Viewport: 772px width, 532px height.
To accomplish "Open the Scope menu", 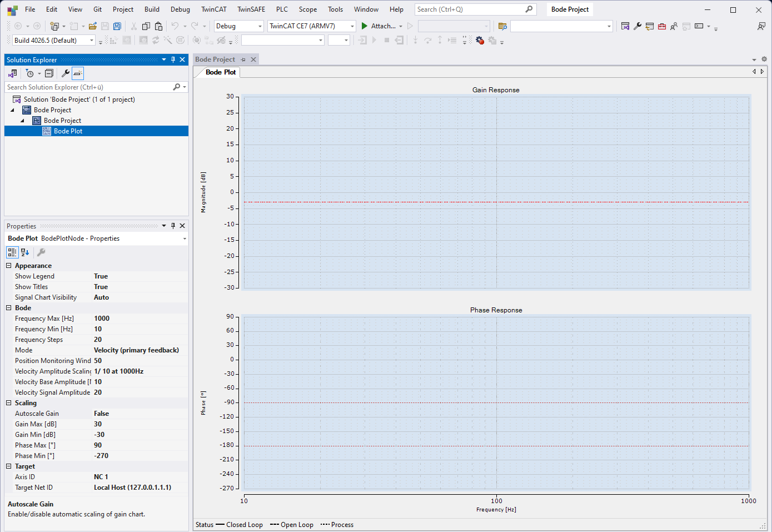I will [308, 9].
